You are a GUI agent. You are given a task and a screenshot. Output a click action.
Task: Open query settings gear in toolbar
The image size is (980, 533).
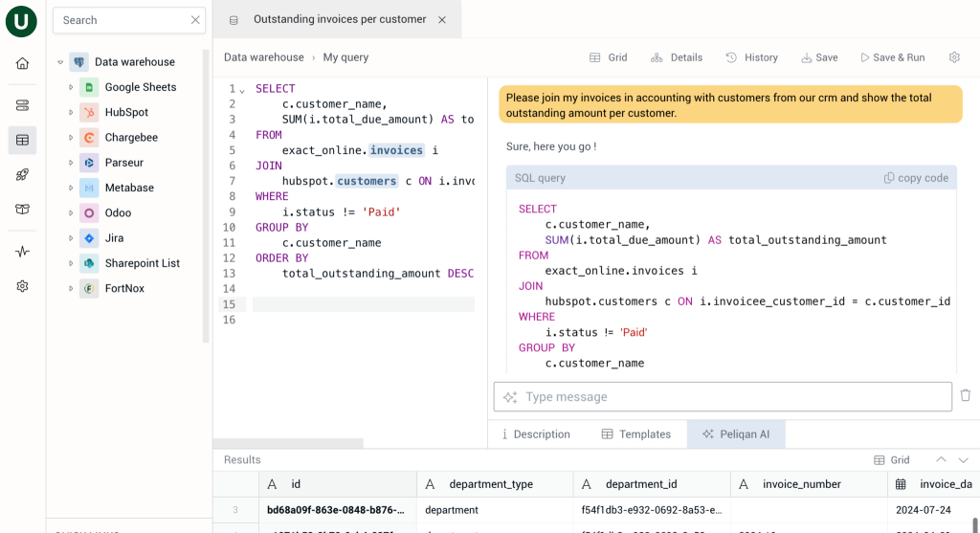tap(954, 57)
